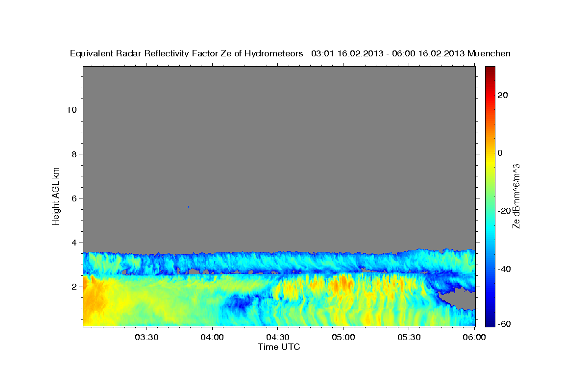
Task: Click the 'Time UTC' axis label
Action: (279, 347)
